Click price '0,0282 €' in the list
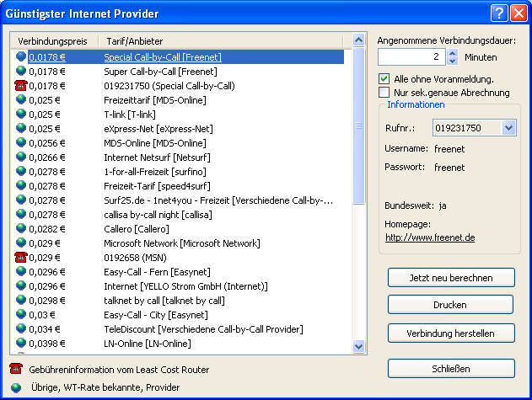 [x=47, y=229]
